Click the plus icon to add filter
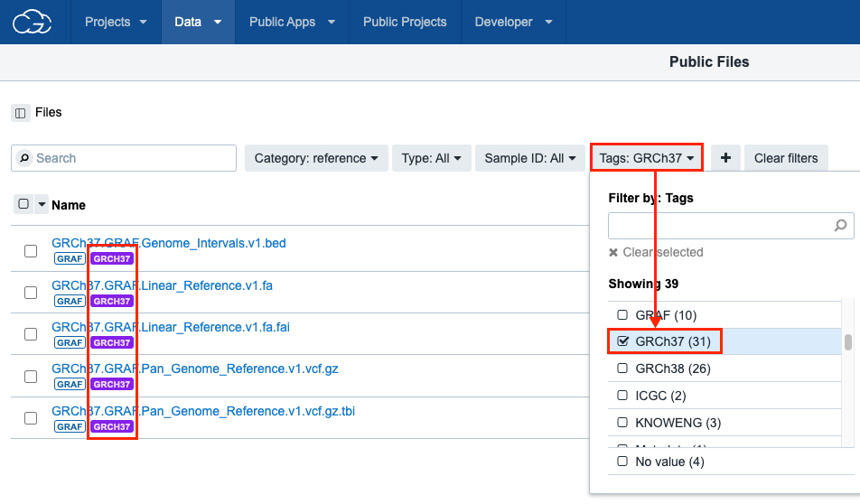860x504 pixels. pyautogui.click(x=725, y=158)
